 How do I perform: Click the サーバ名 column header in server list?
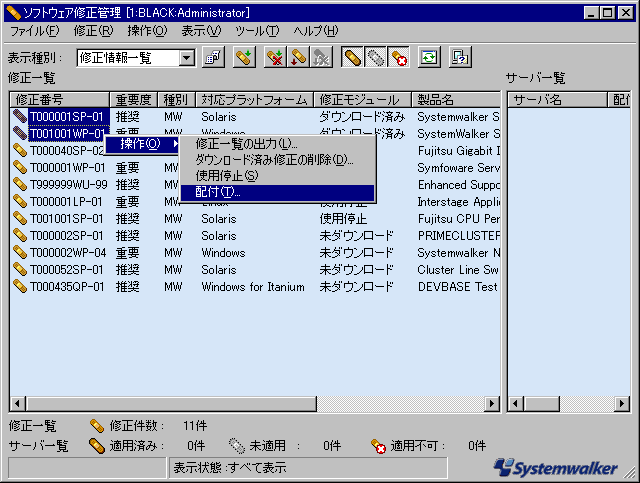coord(557,99)
